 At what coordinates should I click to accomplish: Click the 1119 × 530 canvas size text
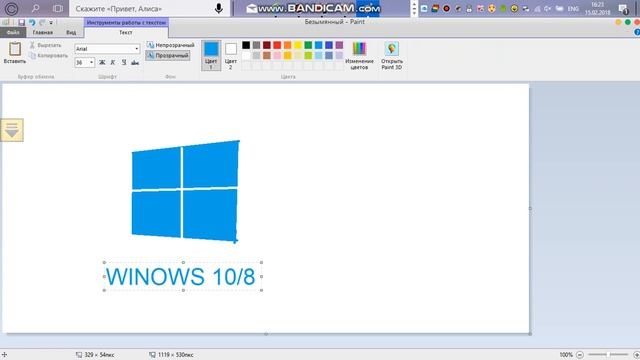[x=176, y=355]
